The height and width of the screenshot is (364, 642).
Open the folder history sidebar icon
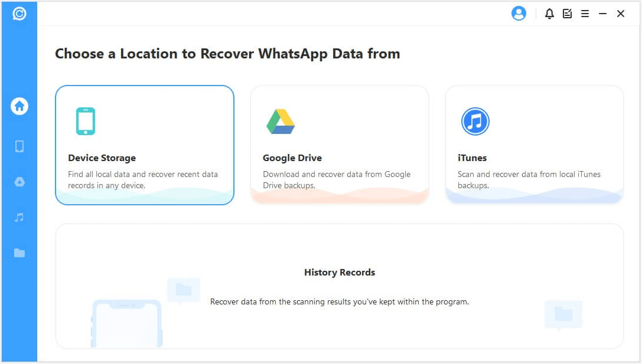[19, 252]
